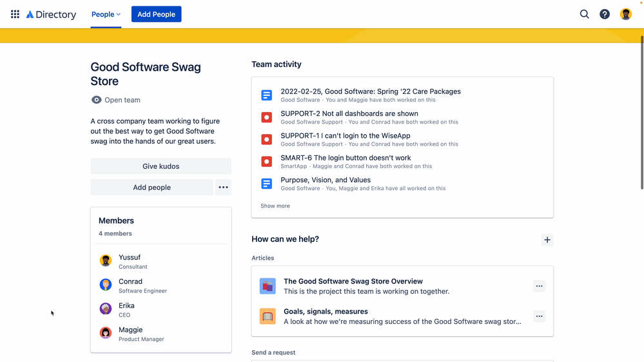Show more team activity

275,206
